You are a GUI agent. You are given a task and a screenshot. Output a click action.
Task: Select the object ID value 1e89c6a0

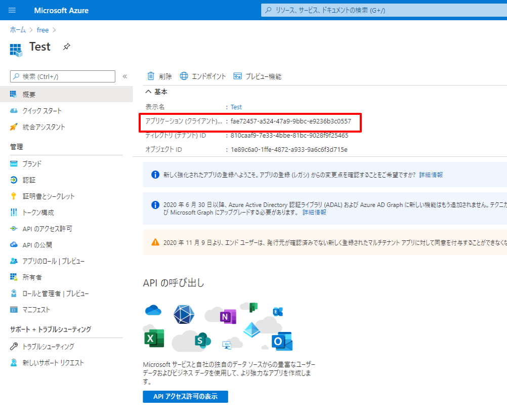tap(289, 149)
